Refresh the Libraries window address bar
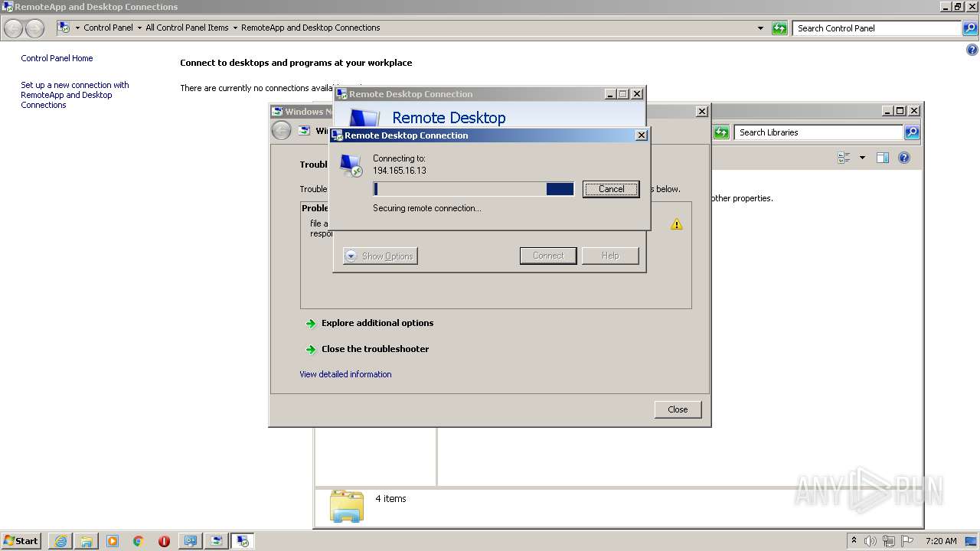980x551 pixels. [721, 132]
